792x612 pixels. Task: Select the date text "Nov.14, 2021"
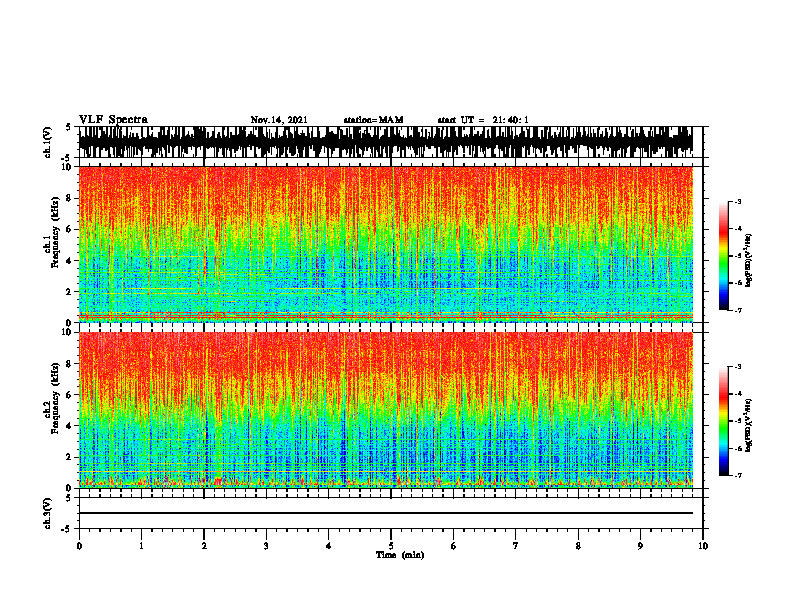[279, 120]
